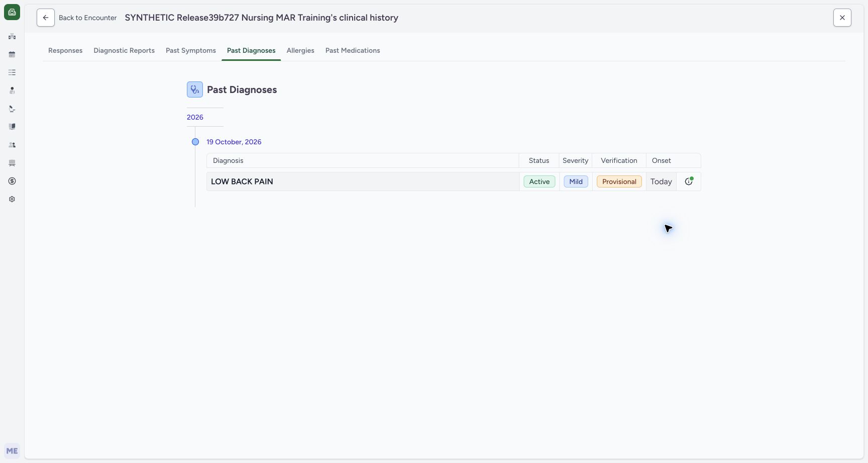Click the Mild severity badge

pyautogui.click(x=576, y=181)
